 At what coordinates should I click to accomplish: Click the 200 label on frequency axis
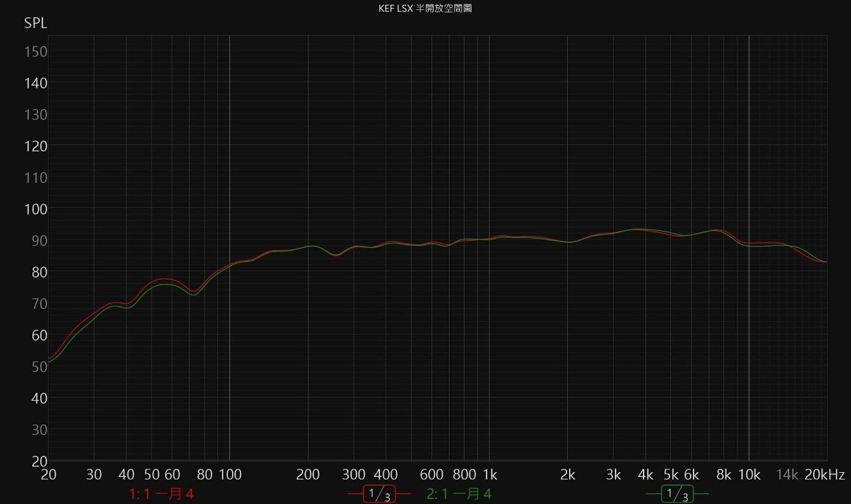tap(308, 475)
